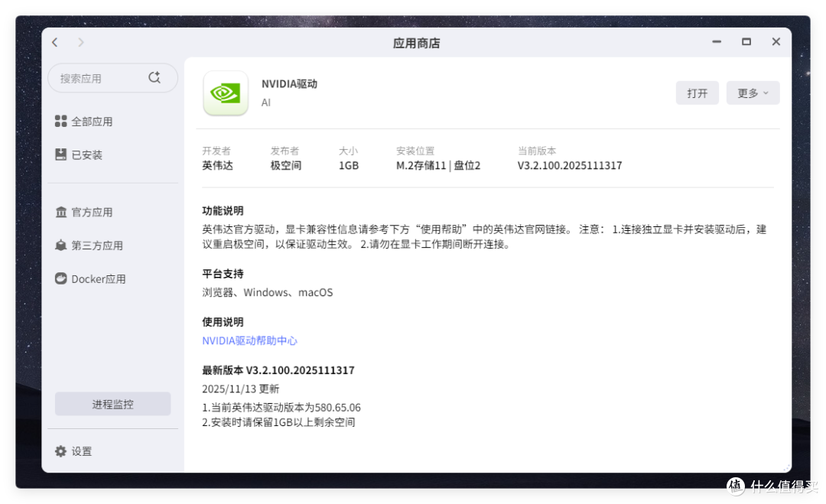Select Docker应用 category
The height and width of the screenshot is (504, 826).
pyautogui.click(x=90, y=279)
